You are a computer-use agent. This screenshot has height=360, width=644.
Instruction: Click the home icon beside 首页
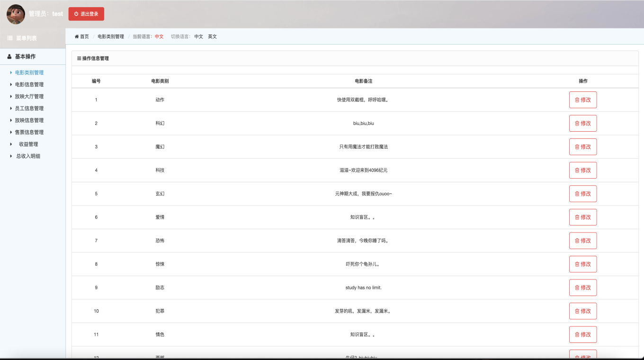(x=77, y=36)
